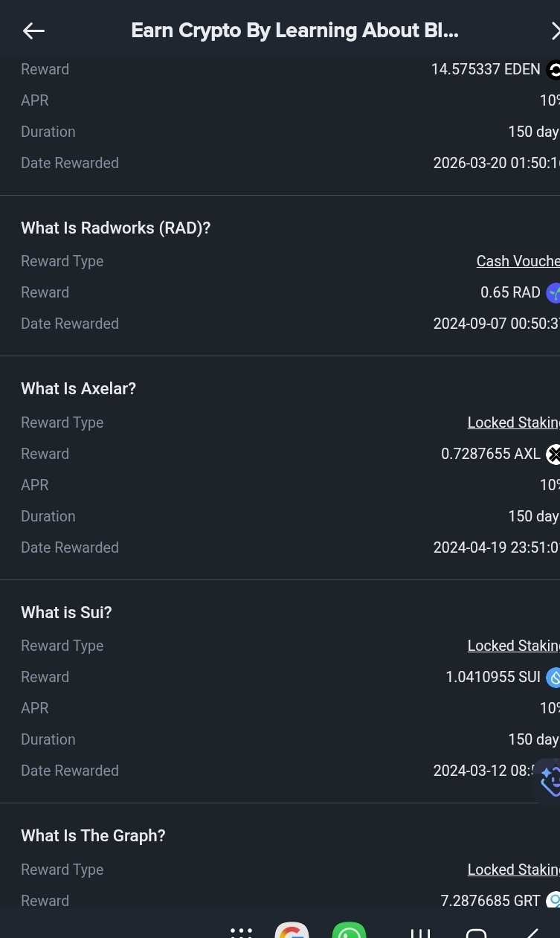Tap the AXL token icon
The width and height of the screenshot is (560, 938).
(x=553, y=454)
